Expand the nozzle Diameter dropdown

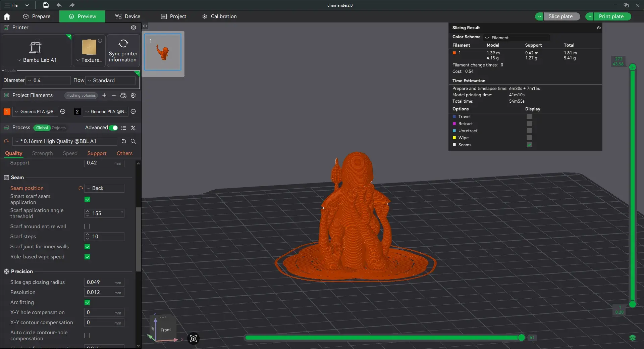tap(49, 81)
